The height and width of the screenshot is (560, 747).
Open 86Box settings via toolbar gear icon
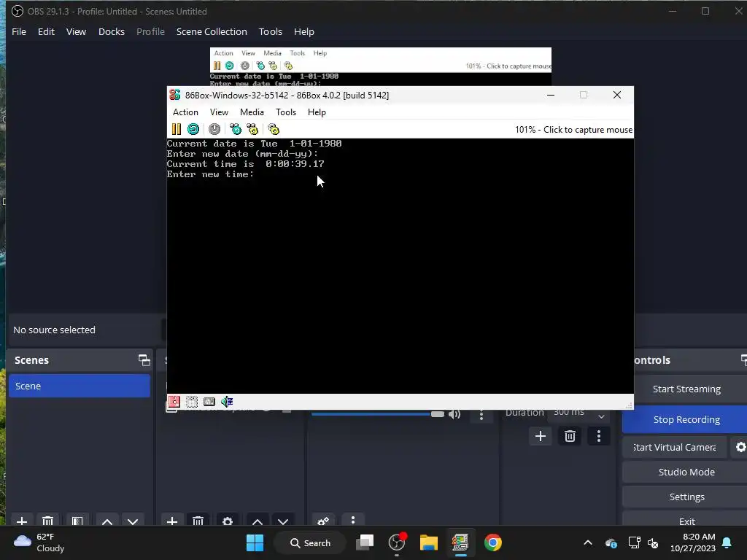pos(274,129)
